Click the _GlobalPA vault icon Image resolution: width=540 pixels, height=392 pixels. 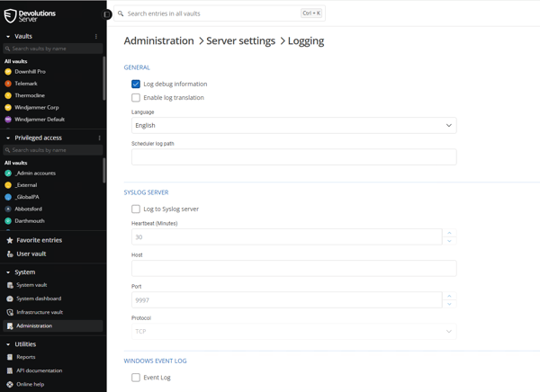click(8, 197)
